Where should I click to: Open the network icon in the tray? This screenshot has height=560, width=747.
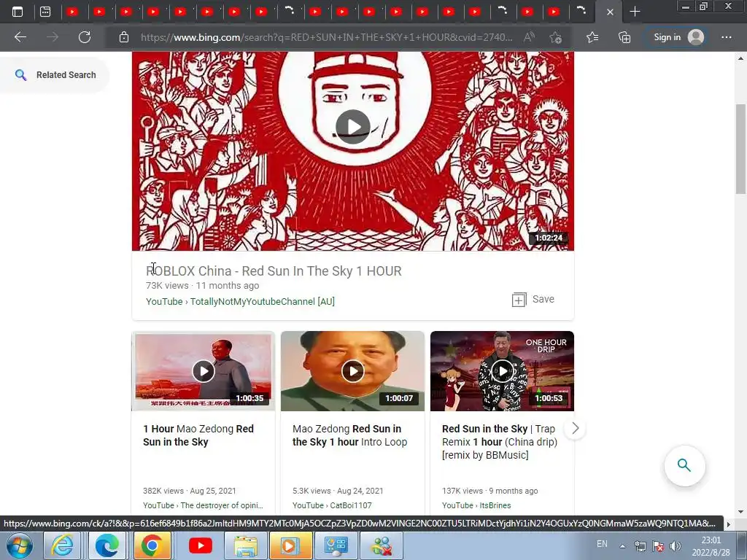pos(640,546)
